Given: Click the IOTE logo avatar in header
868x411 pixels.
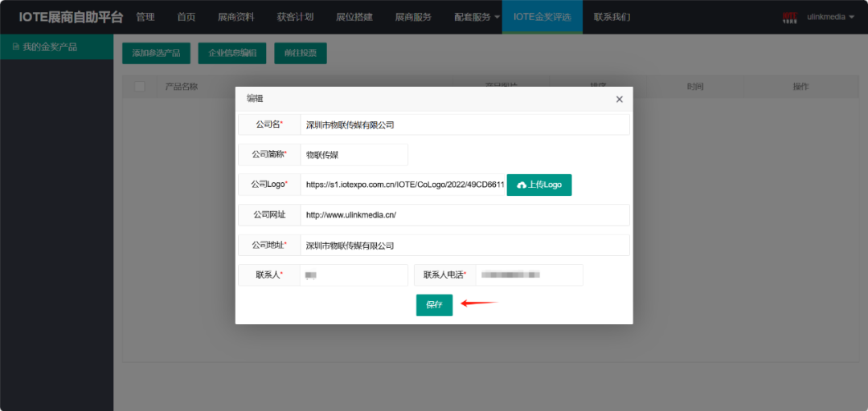Looking at the screenshot, I should pyautogui.click(x=790, y=17).
